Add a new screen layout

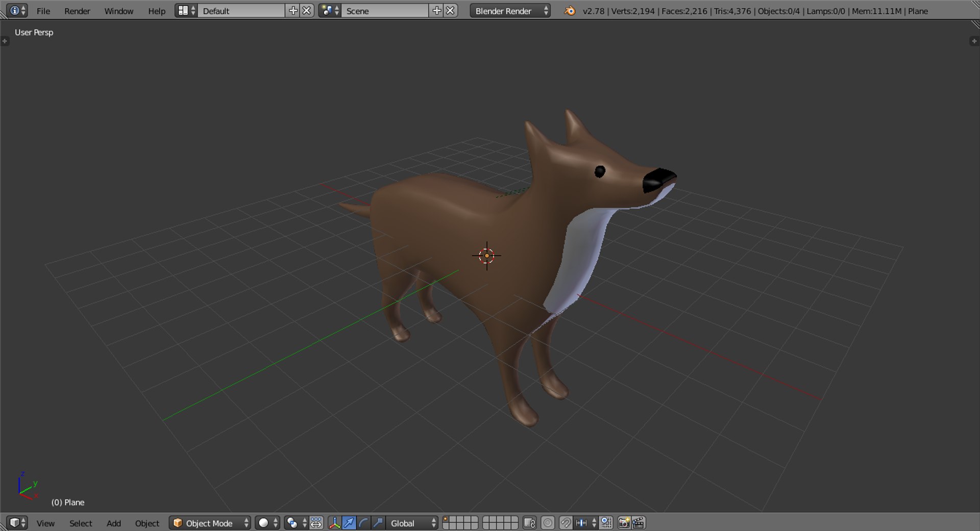click(293, 11)
